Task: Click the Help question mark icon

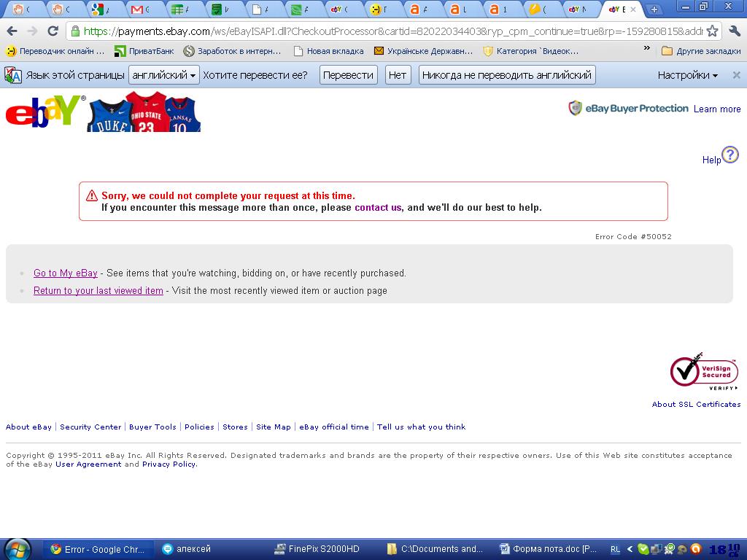Action: [x=729, y=155]
